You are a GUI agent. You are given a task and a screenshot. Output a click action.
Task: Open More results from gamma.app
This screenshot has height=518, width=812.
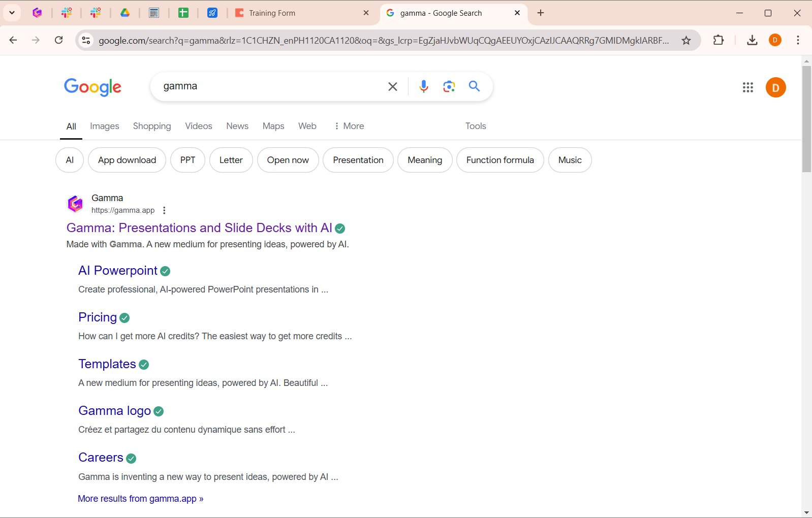(x=141, y=499)
